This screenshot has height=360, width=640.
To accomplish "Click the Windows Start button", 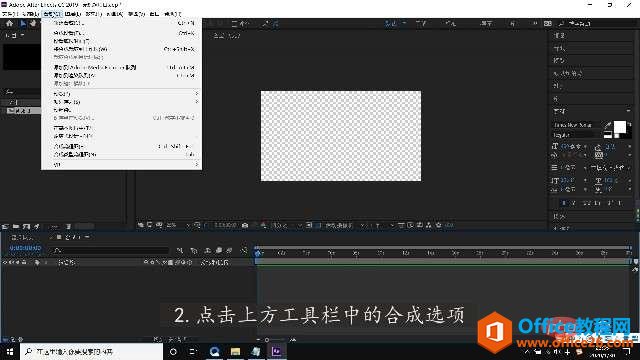I will [x=9, y=351].
